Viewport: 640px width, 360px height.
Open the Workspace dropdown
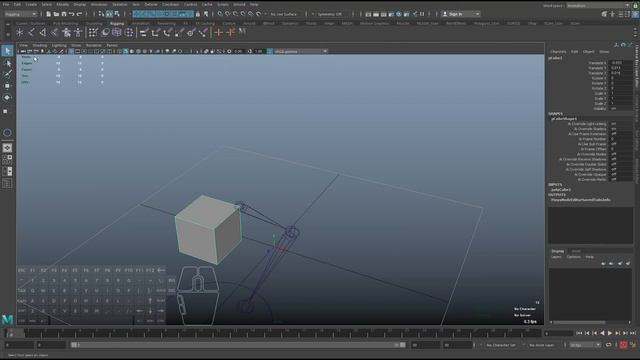599,5
